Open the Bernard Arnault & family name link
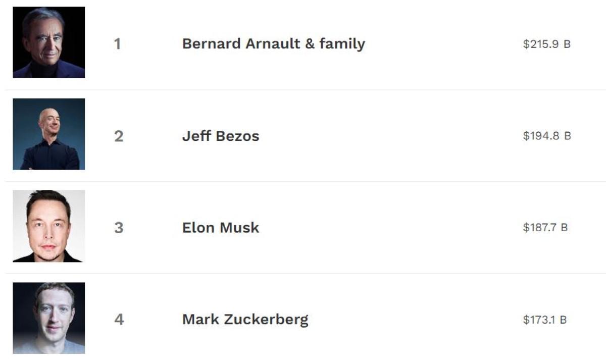606x364 pixels. pos(273,44)
